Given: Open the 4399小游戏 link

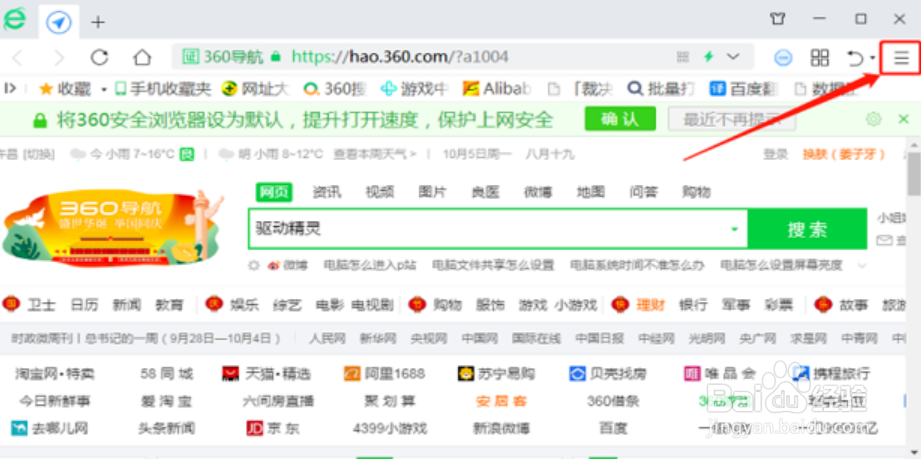Looking at the screenshot, I should coord(389,428).
